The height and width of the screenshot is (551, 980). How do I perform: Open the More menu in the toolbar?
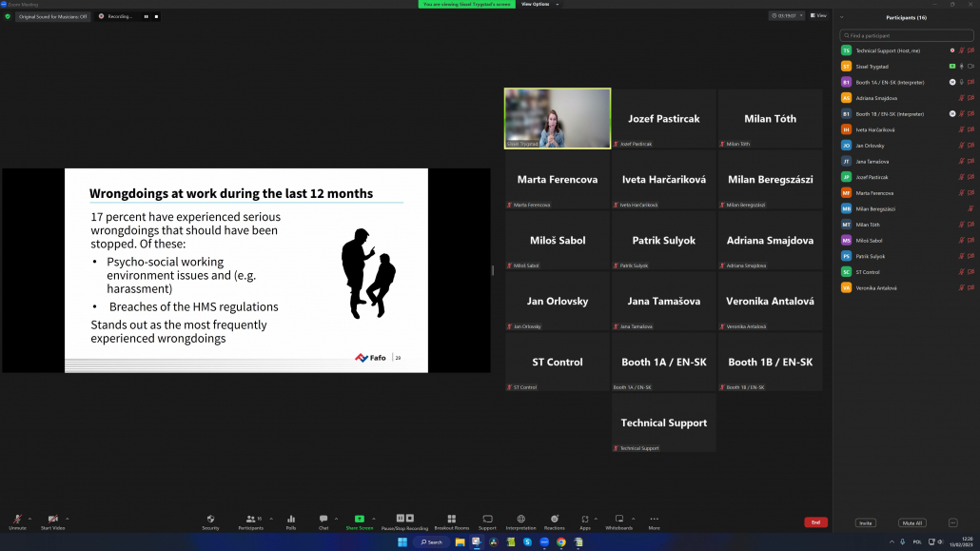tap(654, 521)
